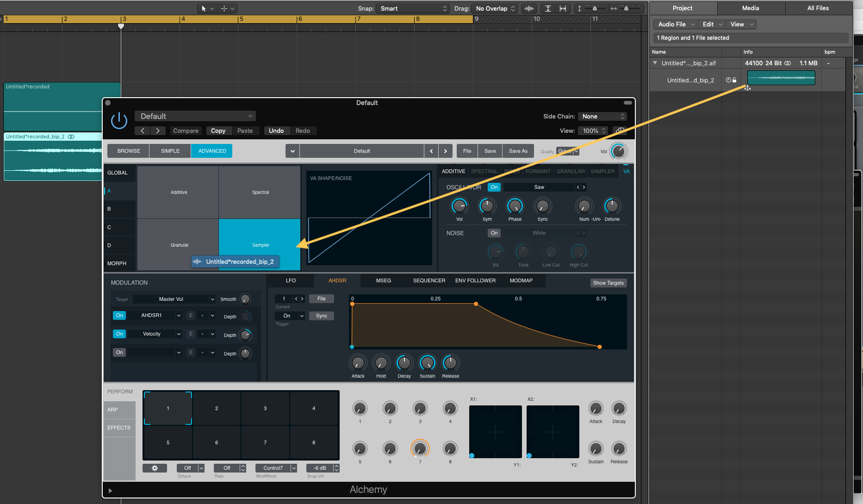This screenshot has width=863, height=504.
Task: Click the Granular import tile
Action: (x=179, y=245)
